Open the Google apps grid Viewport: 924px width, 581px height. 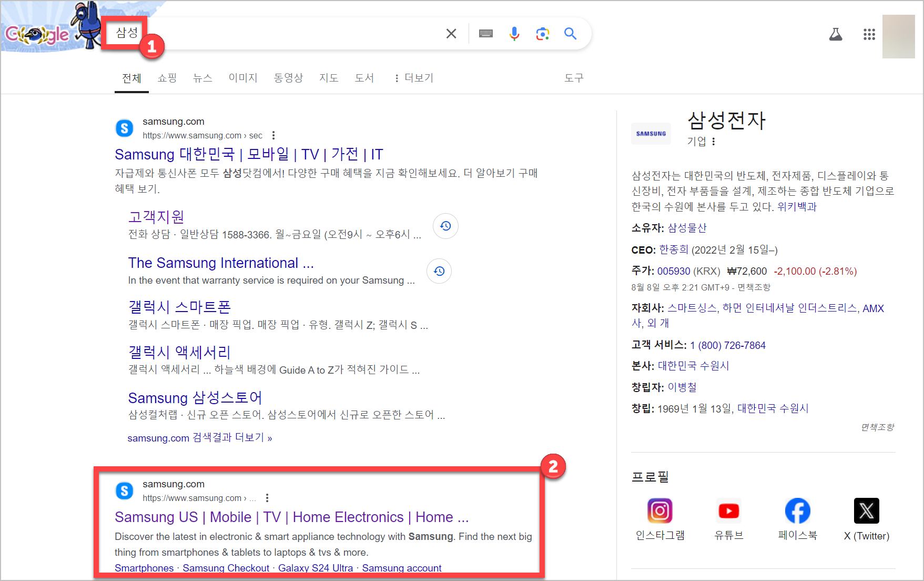coord(869,35)
